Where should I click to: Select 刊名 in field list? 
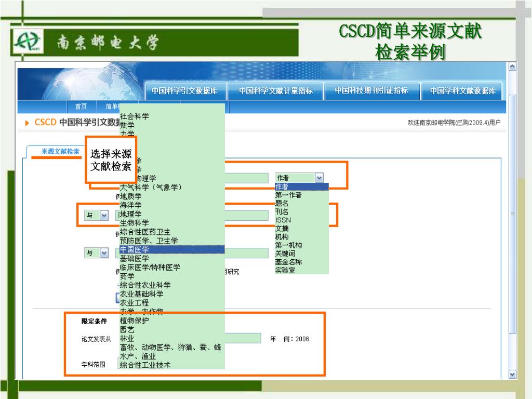click(x=302, y=212)
